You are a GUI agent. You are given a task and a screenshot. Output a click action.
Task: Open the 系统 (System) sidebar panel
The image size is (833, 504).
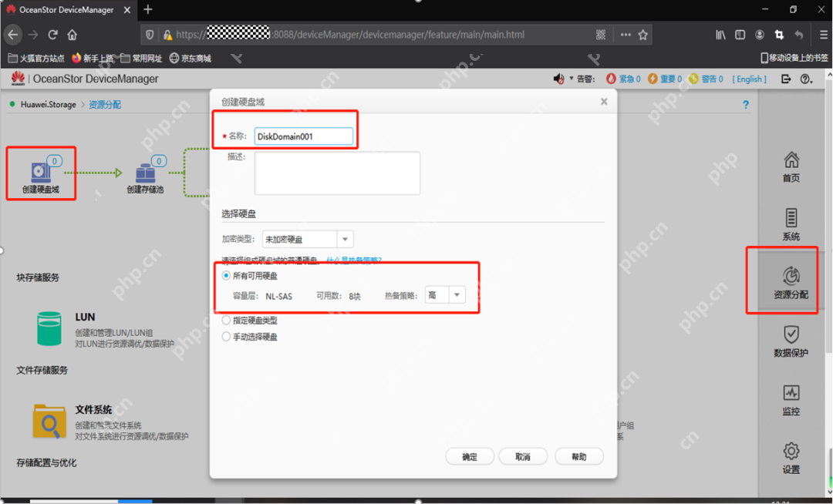[x=791, y=223]
